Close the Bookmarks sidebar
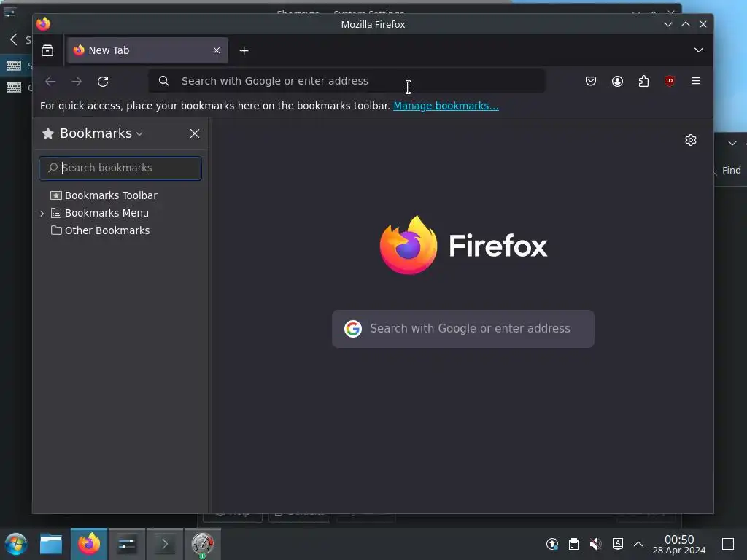This screenshot has height=560, width=747. pos(194,133)
